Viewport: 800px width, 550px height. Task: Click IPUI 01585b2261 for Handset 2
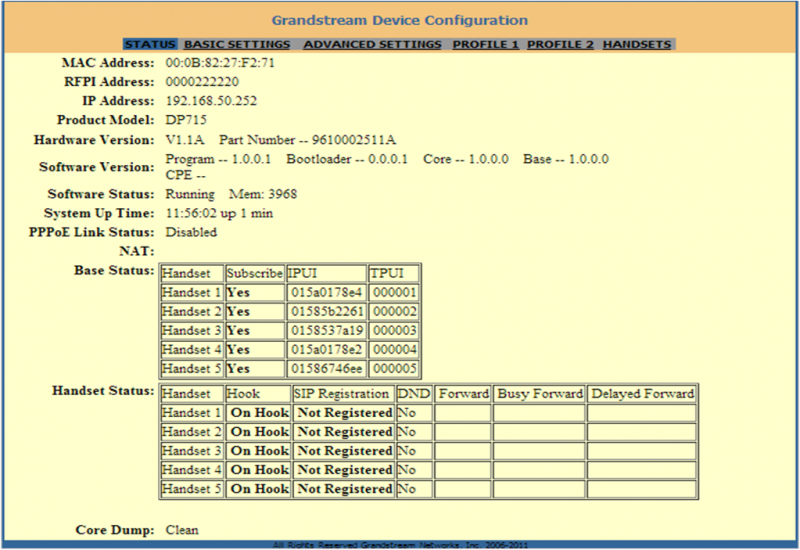327,311
